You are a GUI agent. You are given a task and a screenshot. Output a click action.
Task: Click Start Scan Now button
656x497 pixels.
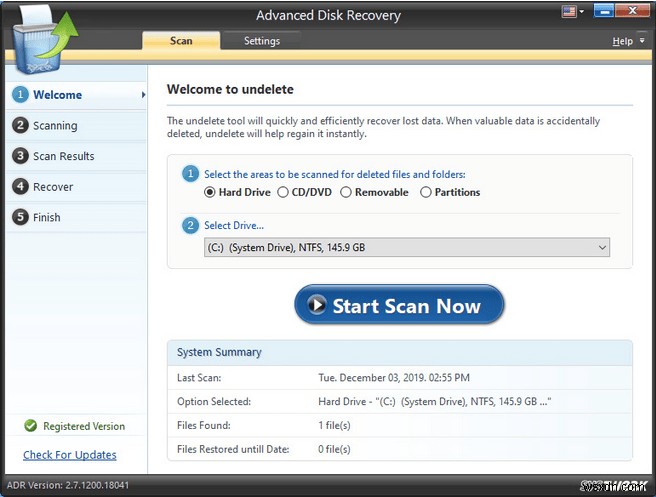[399, 305]
